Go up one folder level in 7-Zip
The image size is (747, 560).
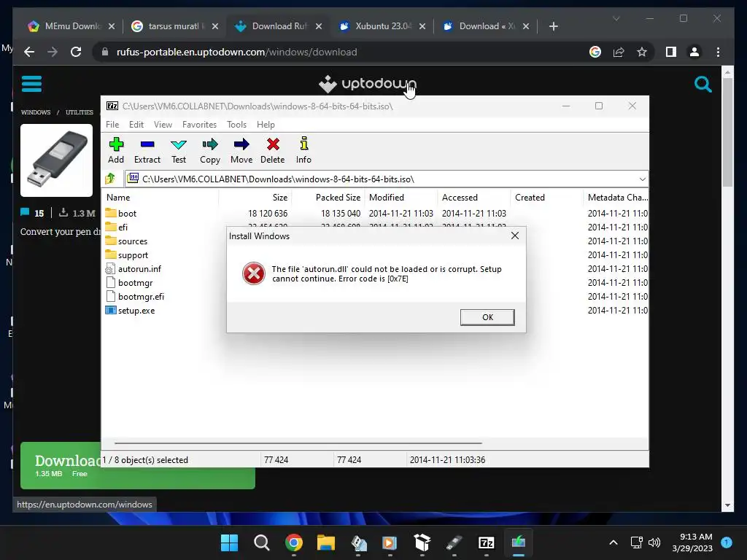point(111,179)
